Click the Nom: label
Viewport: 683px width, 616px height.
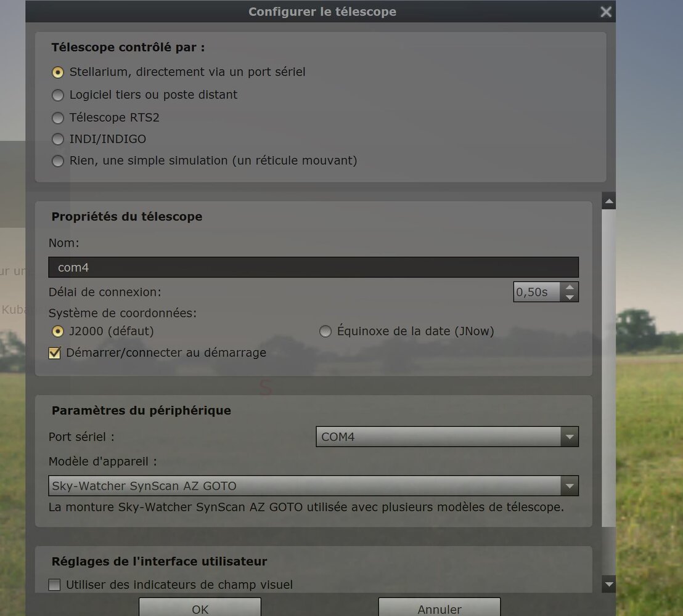point(63,243)
